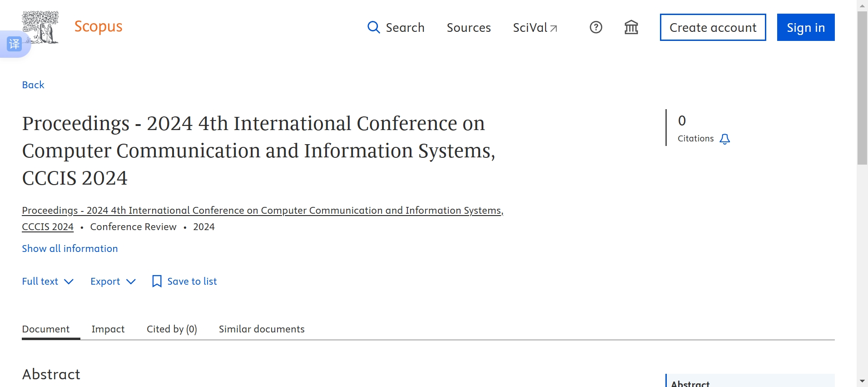The height and width of the screenshot is (387, 868).
Task: Open the help question mark icon
Action: coord(595,27)
